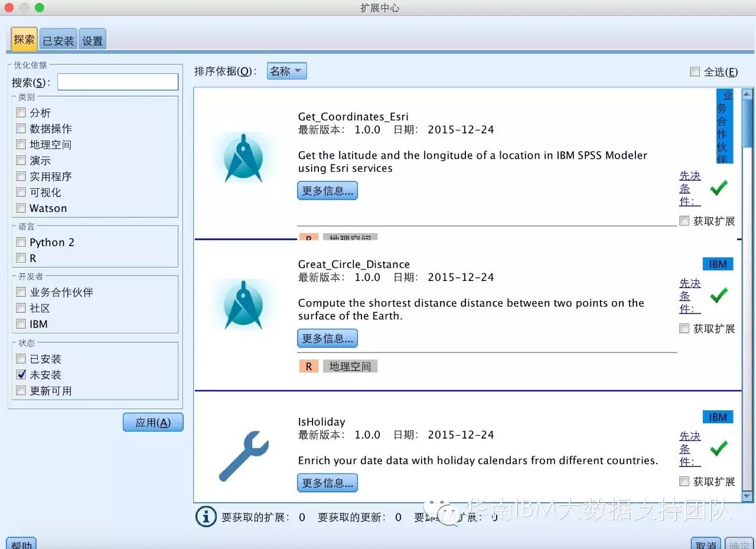
Task: Click the 取消 button
Action: coord(706,544)
